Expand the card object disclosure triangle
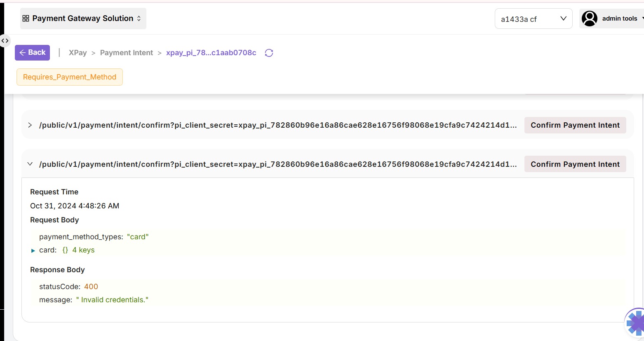Screen dimensions: 644x341 pyautogui.click(x=33, y=250)
